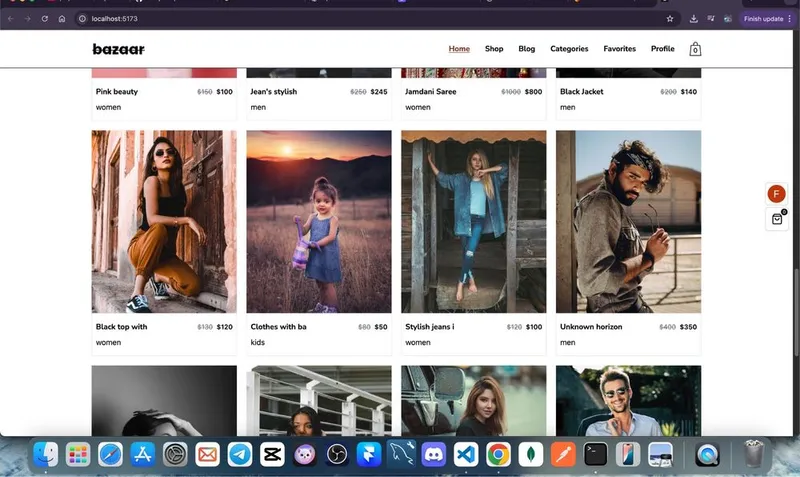Open Trash from the dock
The height and width of the screenshot is (477, 800).
pos(754,454)
